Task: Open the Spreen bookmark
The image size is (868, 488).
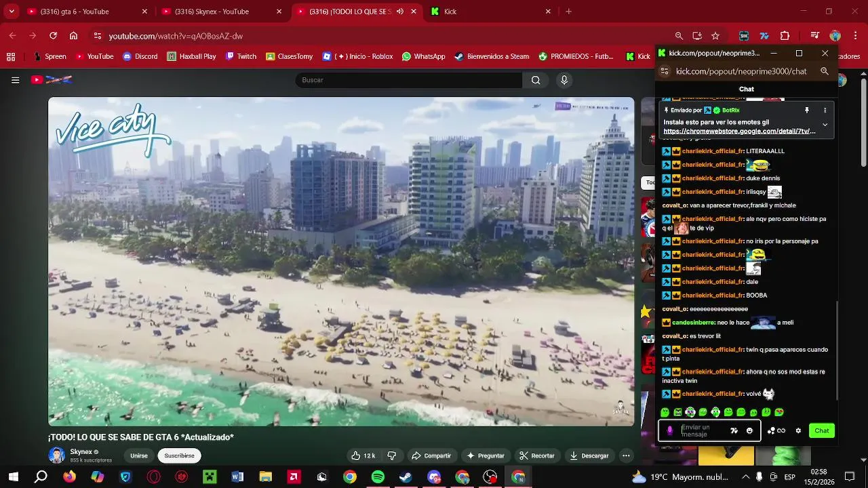Action: [x=49, y=56]
